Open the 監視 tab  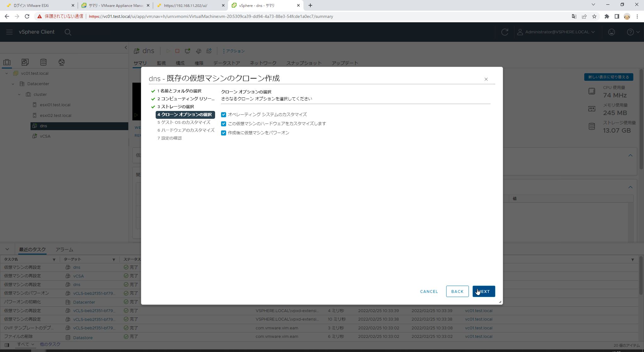pyautogui.click(x=161, y=63)
